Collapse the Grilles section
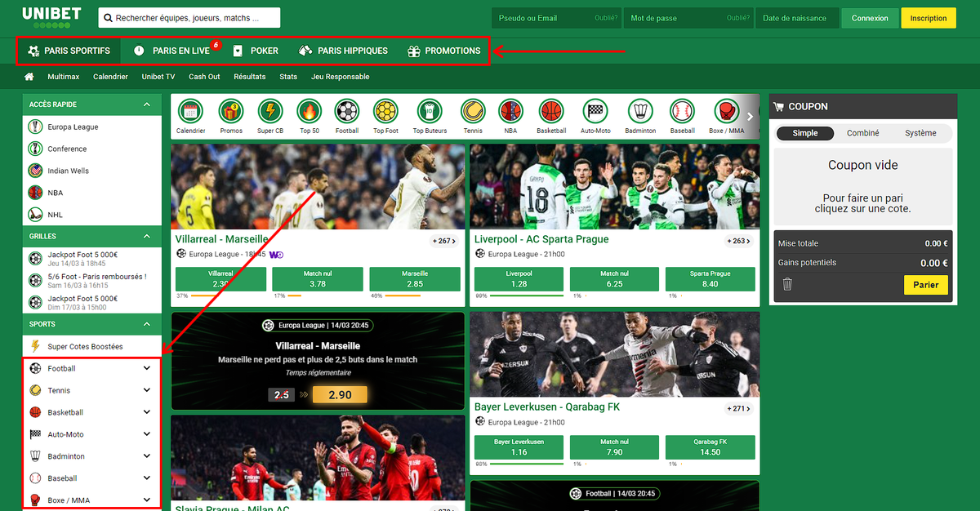The height and width of the screenshot is (511, 980). pyautogui.click(x=147, y=236)
